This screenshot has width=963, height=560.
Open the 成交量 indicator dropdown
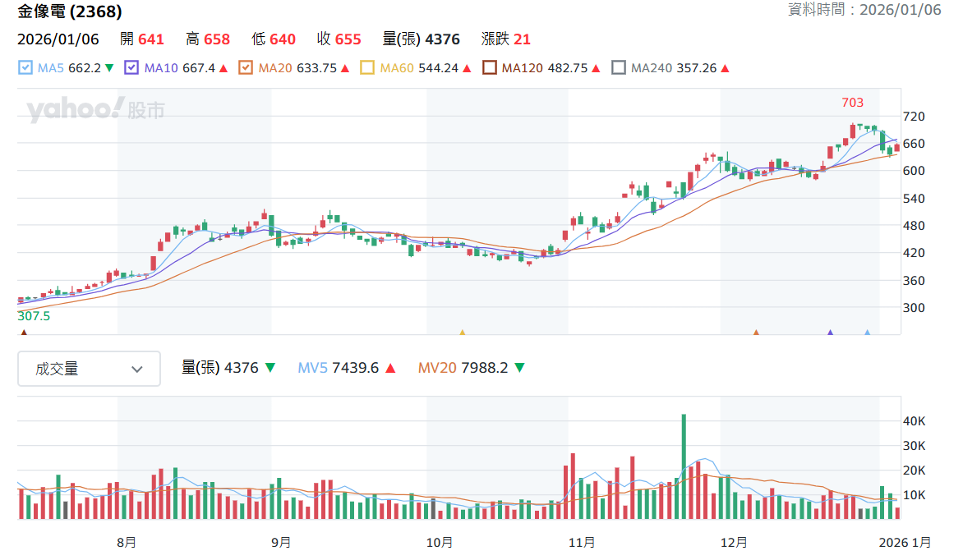89,369
